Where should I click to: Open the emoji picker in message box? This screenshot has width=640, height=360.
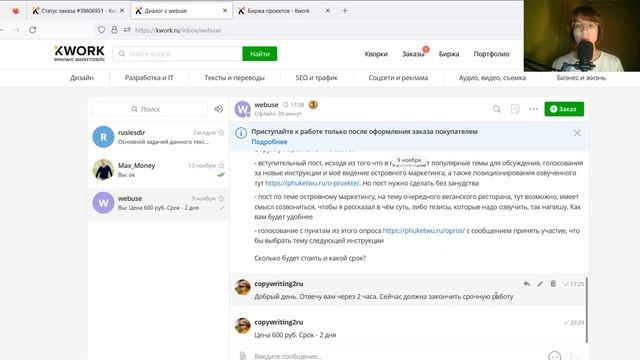click(x=554, y=356)
